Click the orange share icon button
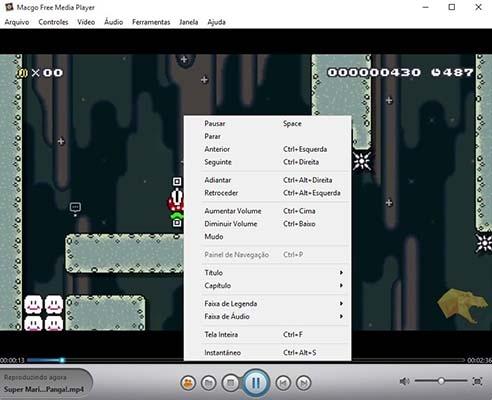 coord(188,383)
